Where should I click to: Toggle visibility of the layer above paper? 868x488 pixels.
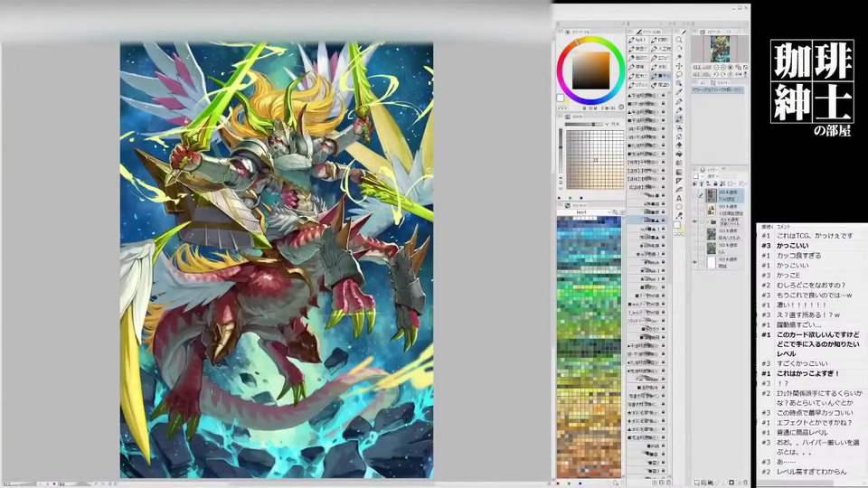(x=694, y=248)
